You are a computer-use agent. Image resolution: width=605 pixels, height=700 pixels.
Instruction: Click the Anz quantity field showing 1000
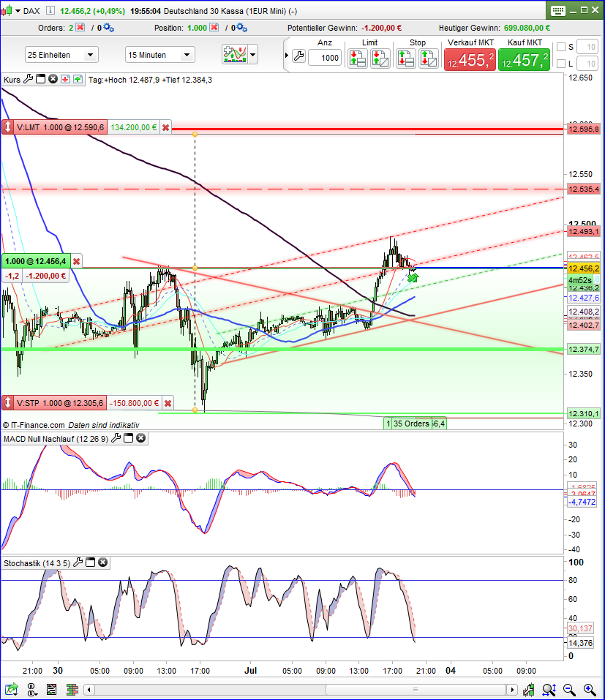[325, 58]
